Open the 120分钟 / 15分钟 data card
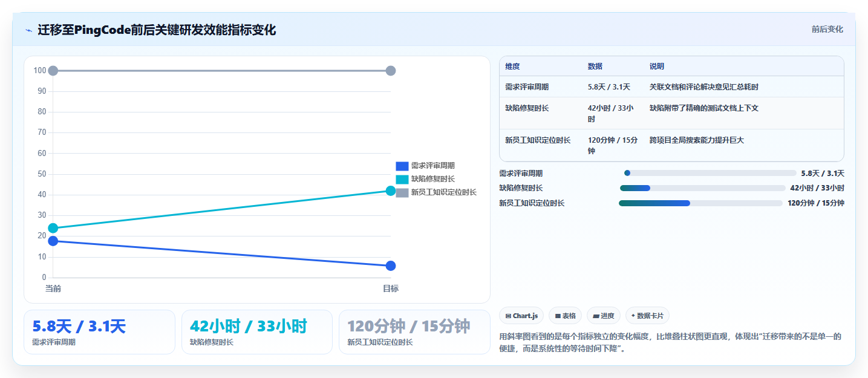The width and height of the screenshot is (868, 378). (x=414, y=332)
